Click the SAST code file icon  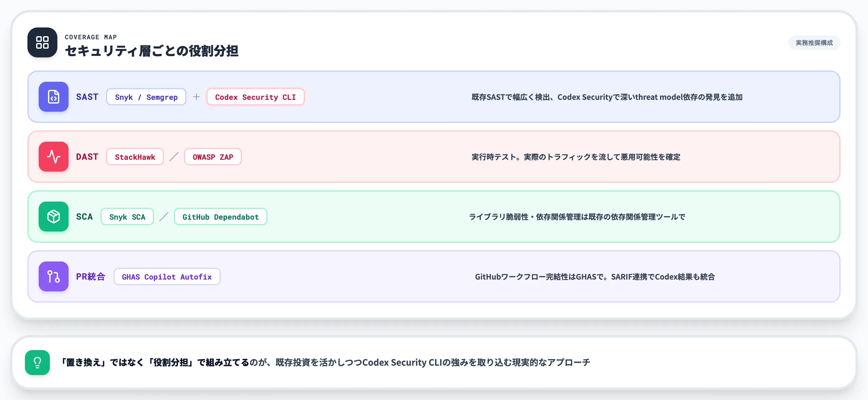pyautogui.click(x=54, y=97)
